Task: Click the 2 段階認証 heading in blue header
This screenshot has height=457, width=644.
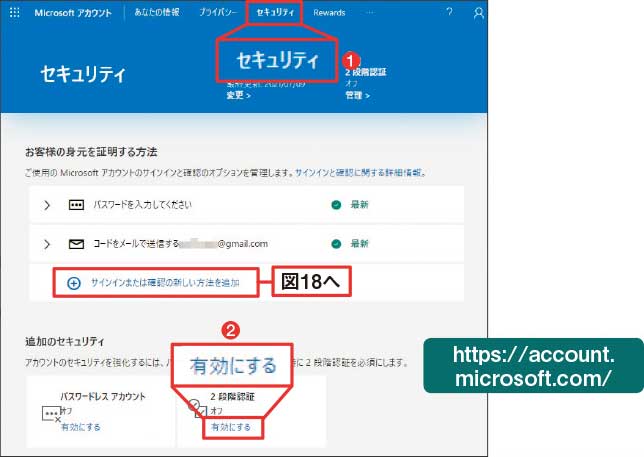Action: [x=366, y=73]
